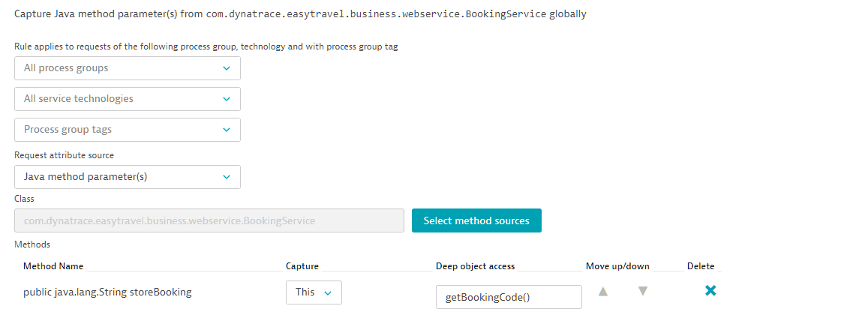Click chevron arrow on All service technologies
This screenshot has width=868, height=318.
(x=227, y=99)
